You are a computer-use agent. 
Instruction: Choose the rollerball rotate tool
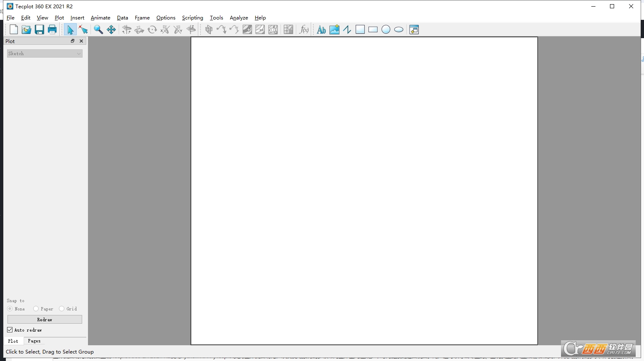click(x=139, y=29)
